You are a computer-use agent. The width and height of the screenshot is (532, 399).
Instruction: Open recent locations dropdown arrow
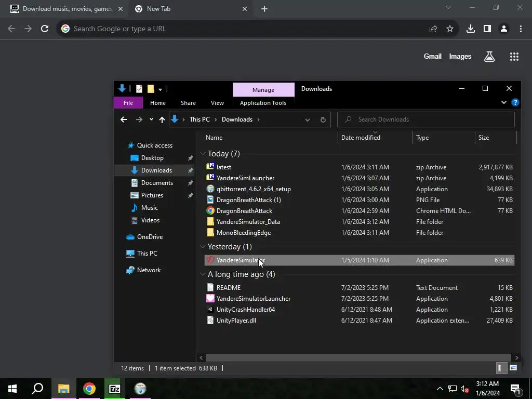point(151,119)
